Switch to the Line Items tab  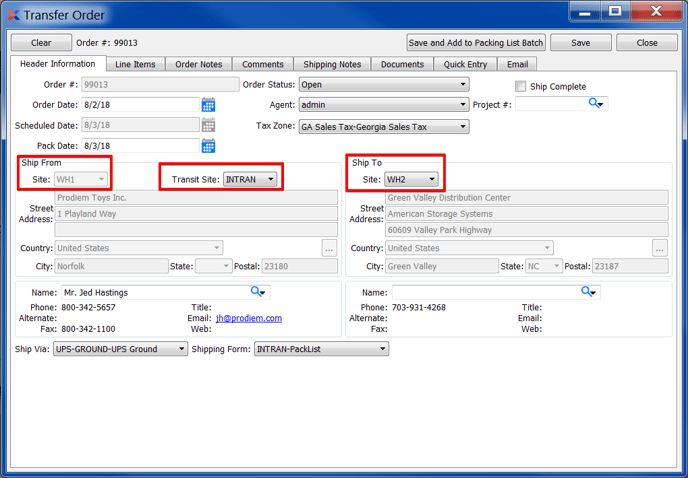pos(135,64)
